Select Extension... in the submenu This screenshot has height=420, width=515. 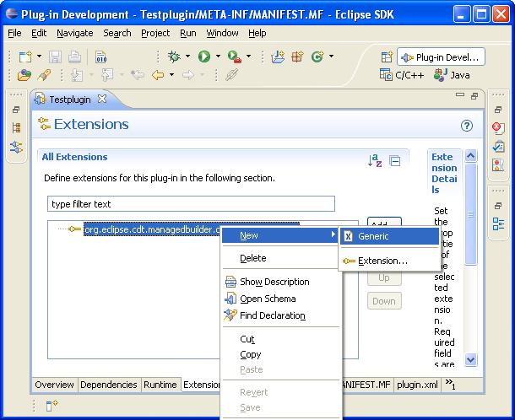click(389, 261)
